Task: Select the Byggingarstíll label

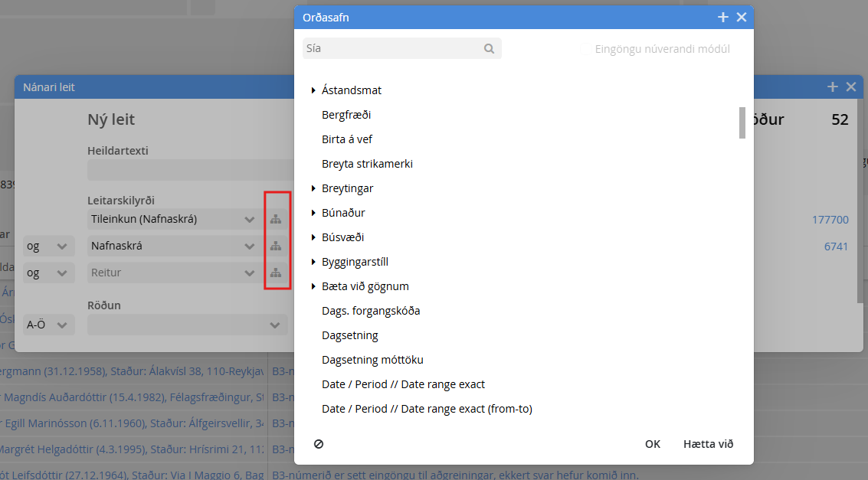Action: click(x=355, y=262)
